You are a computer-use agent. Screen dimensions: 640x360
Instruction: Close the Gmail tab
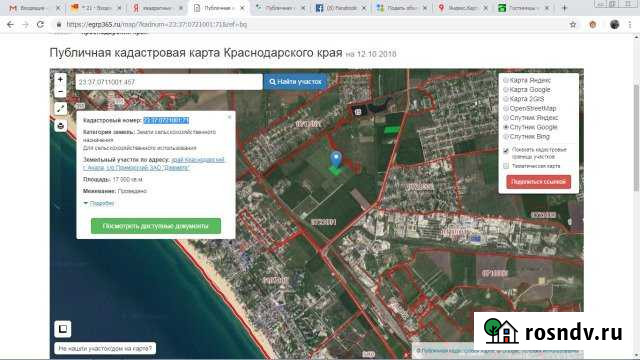(x=58, y=8)
